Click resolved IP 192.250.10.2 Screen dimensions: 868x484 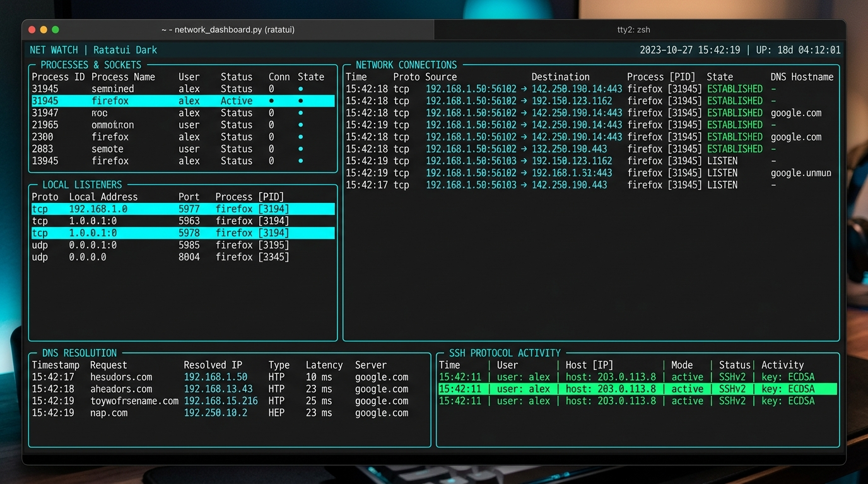click(x=216, y=413)
